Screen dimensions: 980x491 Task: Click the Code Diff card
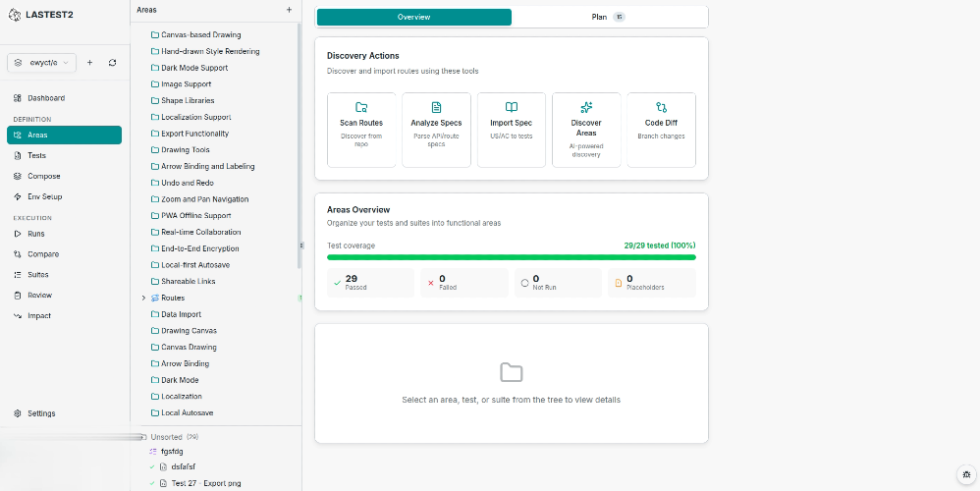click(x=661, y=130)
